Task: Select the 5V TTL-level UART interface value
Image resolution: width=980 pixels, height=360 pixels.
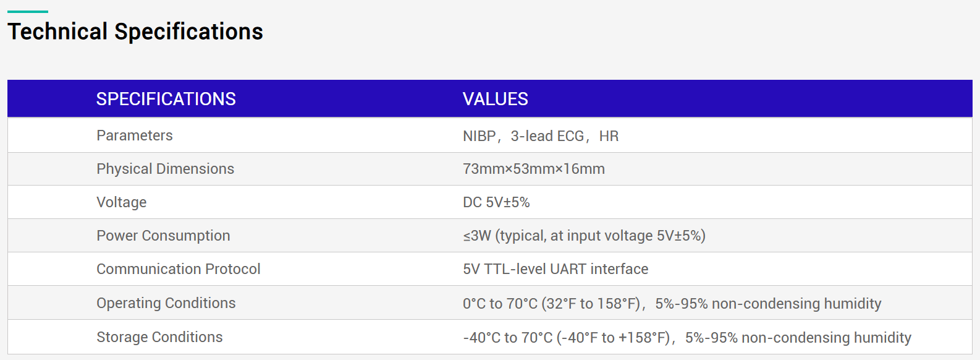Action: tap(555, 269)
